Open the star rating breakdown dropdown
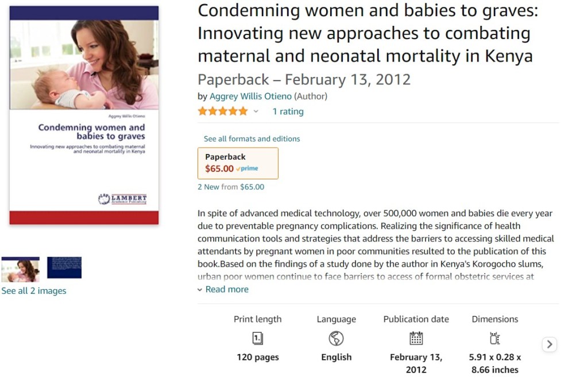The width and height of the screenshot is (588, 384). click(256, 112)
